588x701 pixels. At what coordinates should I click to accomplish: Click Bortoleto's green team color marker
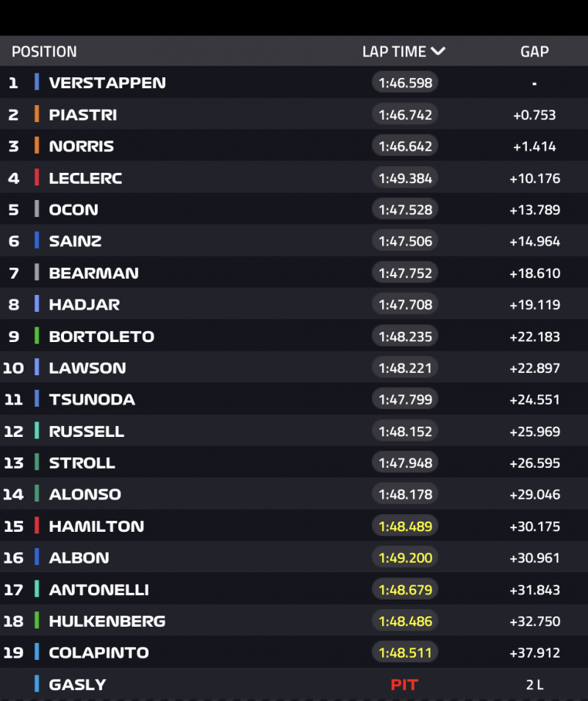coord(37,336)
